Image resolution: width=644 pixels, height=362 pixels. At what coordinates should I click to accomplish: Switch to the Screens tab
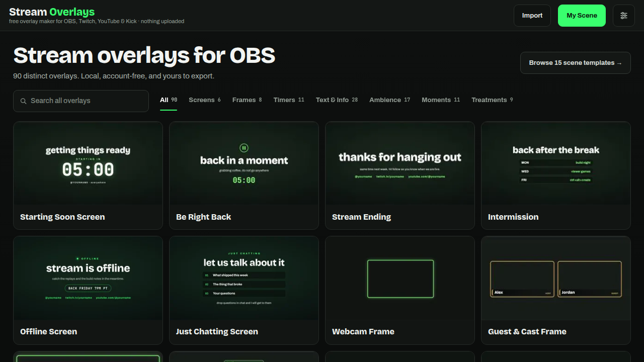[205, 100]
